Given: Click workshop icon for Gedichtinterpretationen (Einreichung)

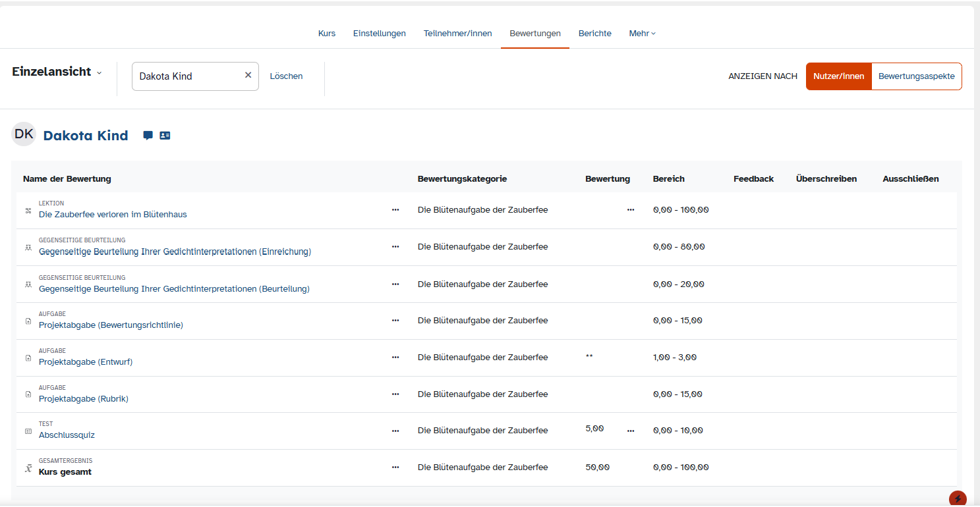Looking at the screenshot, I should click(x=28, y=248).
